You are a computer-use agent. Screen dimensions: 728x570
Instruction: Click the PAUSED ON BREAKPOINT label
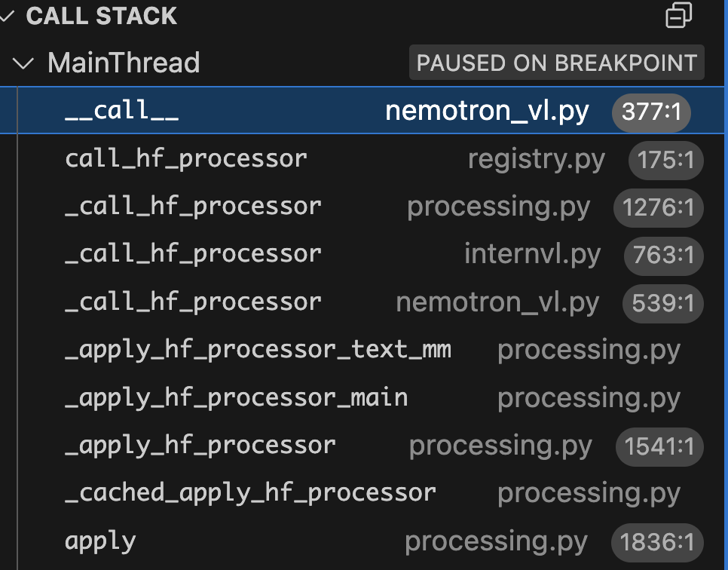tap(556, 63)
